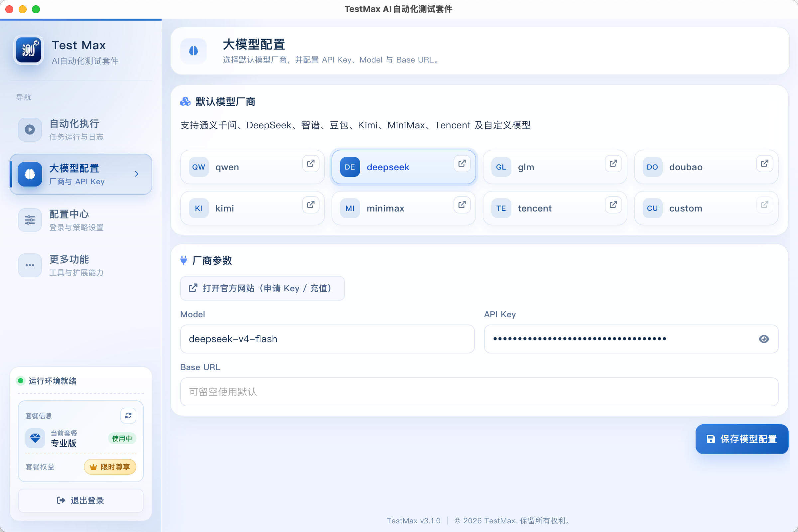
Task: Click the KI badge on kimi card
Action: point(199,208)
